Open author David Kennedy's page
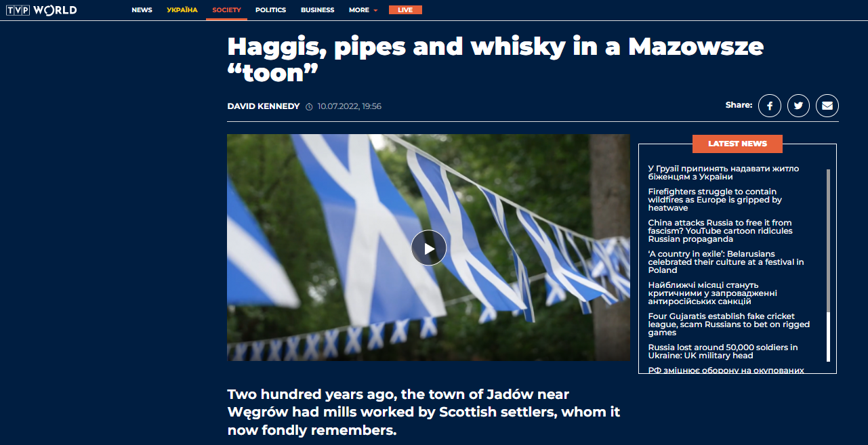The height and width of the screenshot is (445, 868). 264,106
